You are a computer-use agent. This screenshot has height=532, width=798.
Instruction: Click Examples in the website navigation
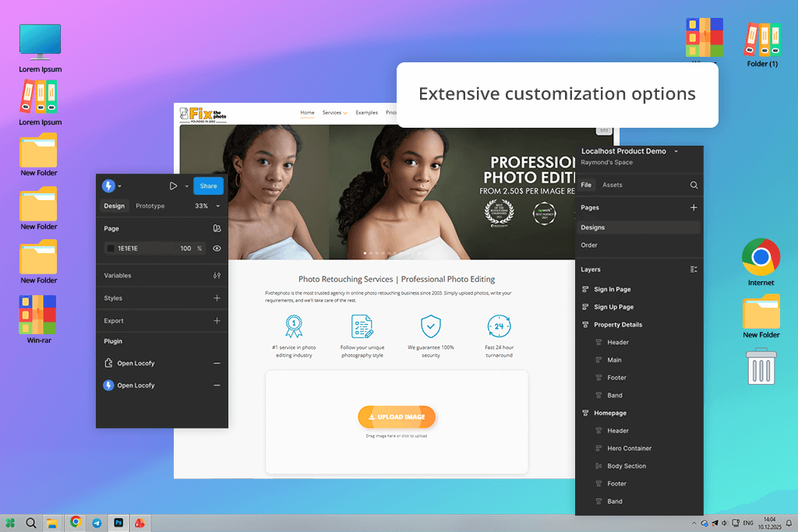coord(366,113)
